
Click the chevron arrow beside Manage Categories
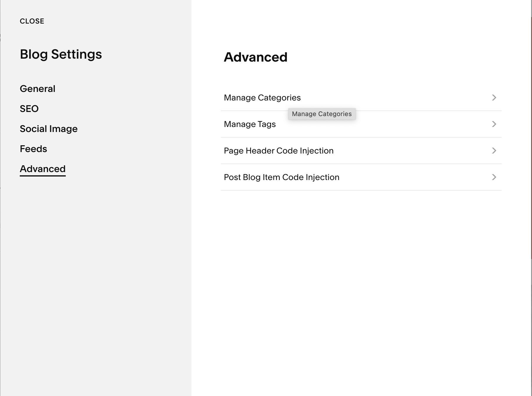click(x=494, y=98)
